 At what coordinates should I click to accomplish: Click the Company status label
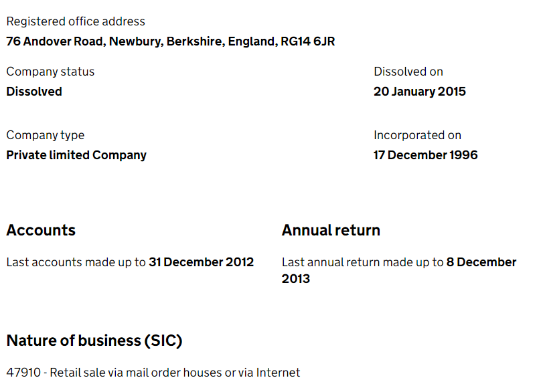(x=50, y=72)
